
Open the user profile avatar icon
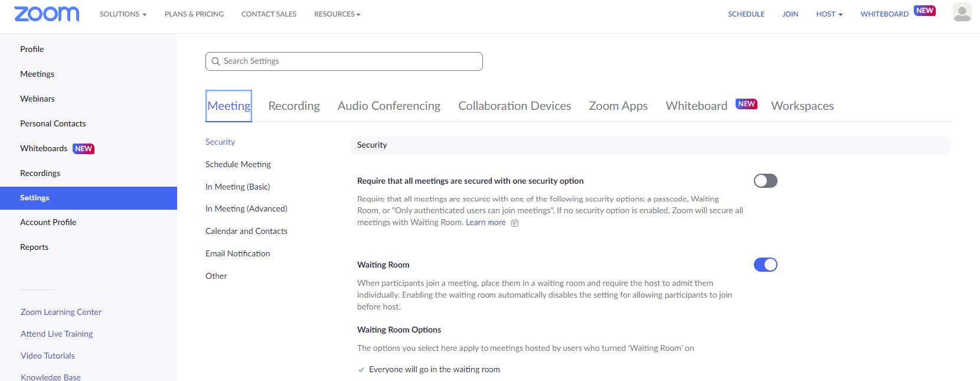coord(962,12)
